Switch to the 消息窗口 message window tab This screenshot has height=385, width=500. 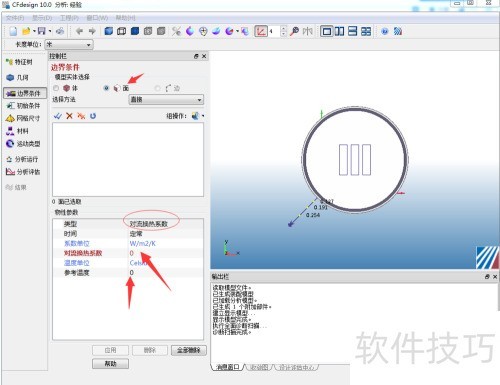click(x=228, y=367)
